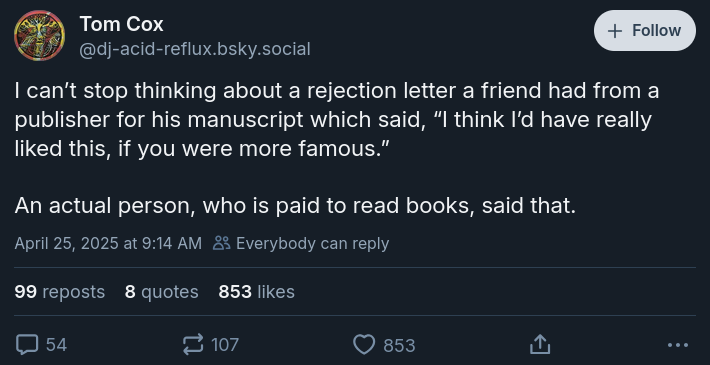This screenshot has height=365, width=710.
Task: Click the people icon beside Everybody can reply
Action: 222,243
